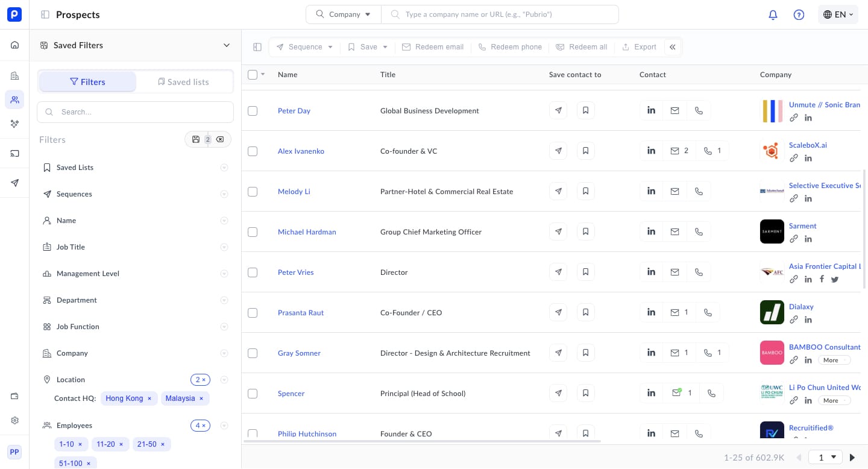Click bookmark save icon for Melody Li

[x=585, y=191]
